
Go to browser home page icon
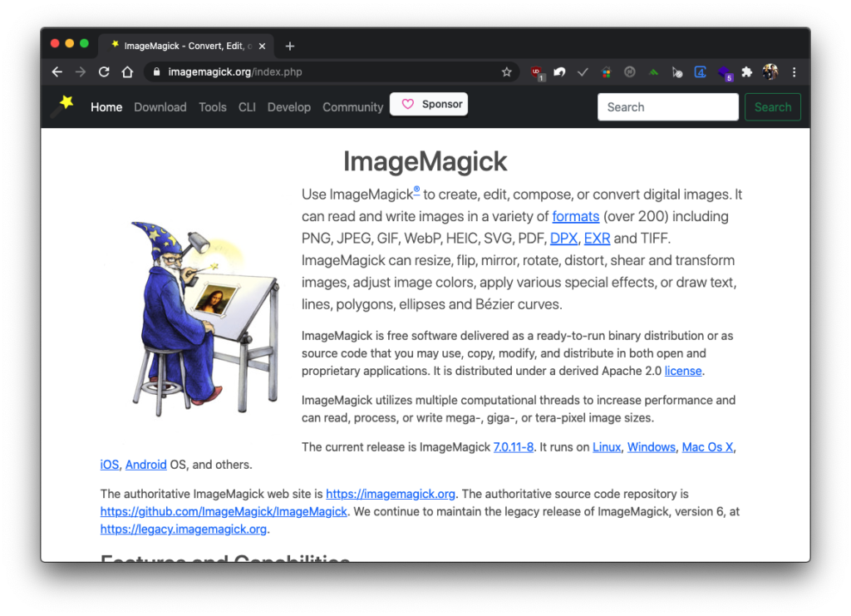coord(127,72)
